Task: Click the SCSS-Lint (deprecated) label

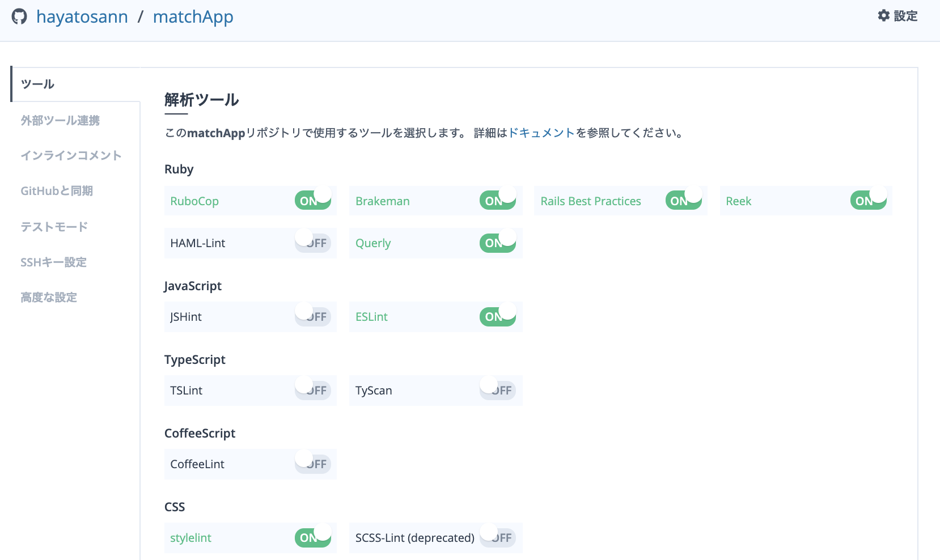Action: click(x=415, y=538)
